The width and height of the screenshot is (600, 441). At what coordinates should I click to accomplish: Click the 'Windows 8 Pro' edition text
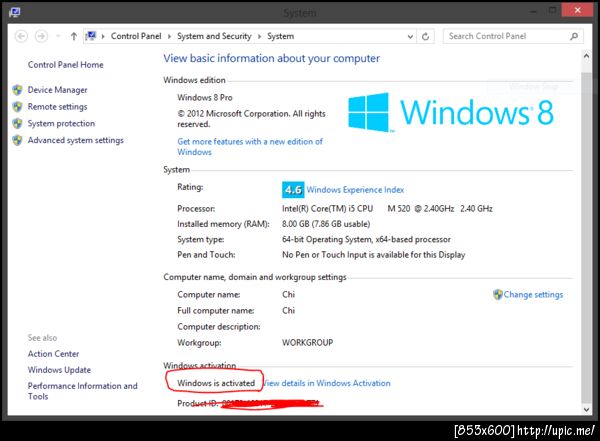point(205,98)
